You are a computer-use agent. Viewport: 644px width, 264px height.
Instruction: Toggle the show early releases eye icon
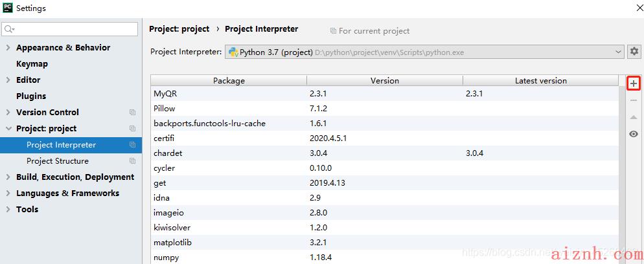point(634,134)
